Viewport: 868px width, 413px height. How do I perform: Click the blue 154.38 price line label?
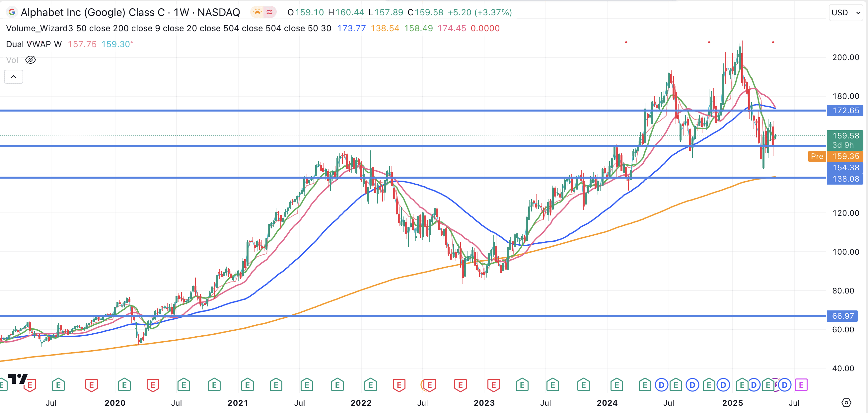[845, 167]
